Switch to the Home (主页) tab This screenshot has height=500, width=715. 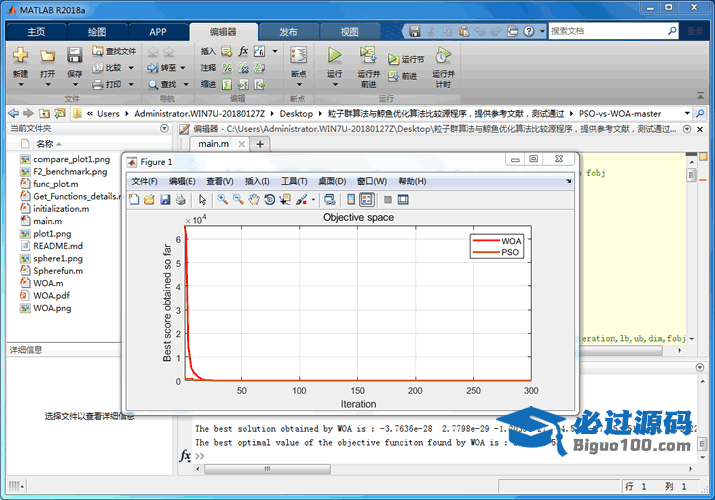point(36,32)
